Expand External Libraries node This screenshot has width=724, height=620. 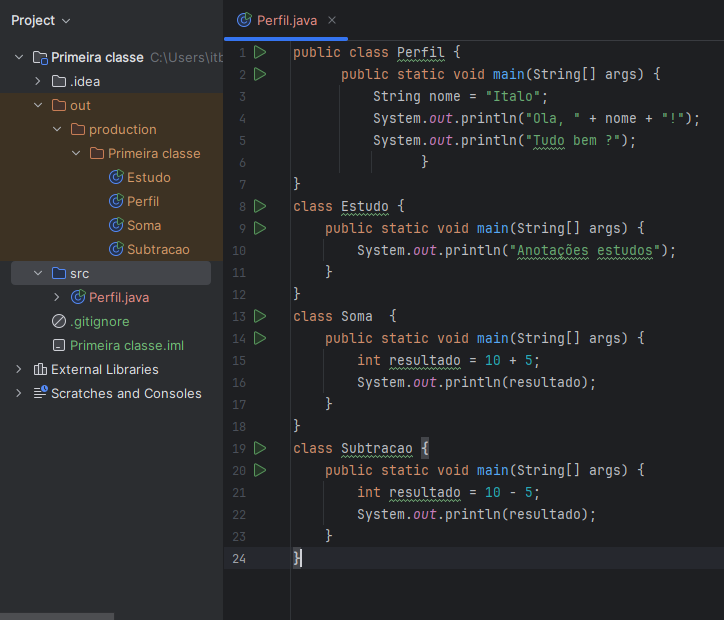[19, 369]
